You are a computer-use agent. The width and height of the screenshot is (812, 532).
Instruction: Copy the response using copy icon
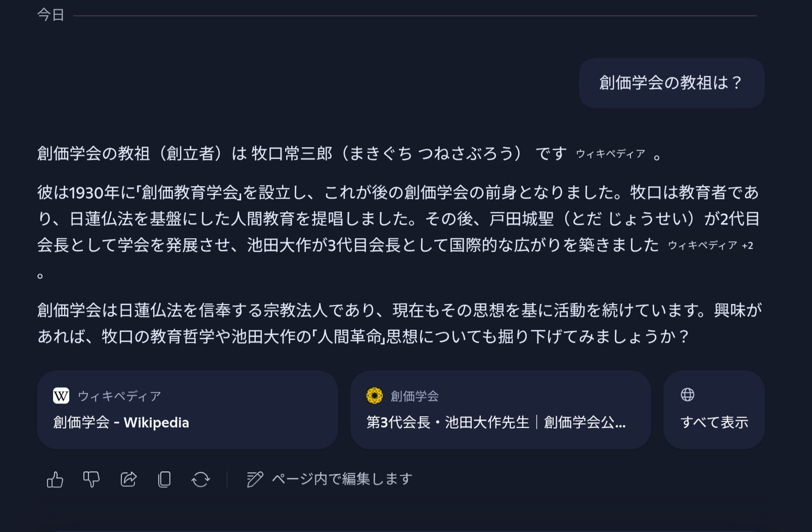[164, 479]
